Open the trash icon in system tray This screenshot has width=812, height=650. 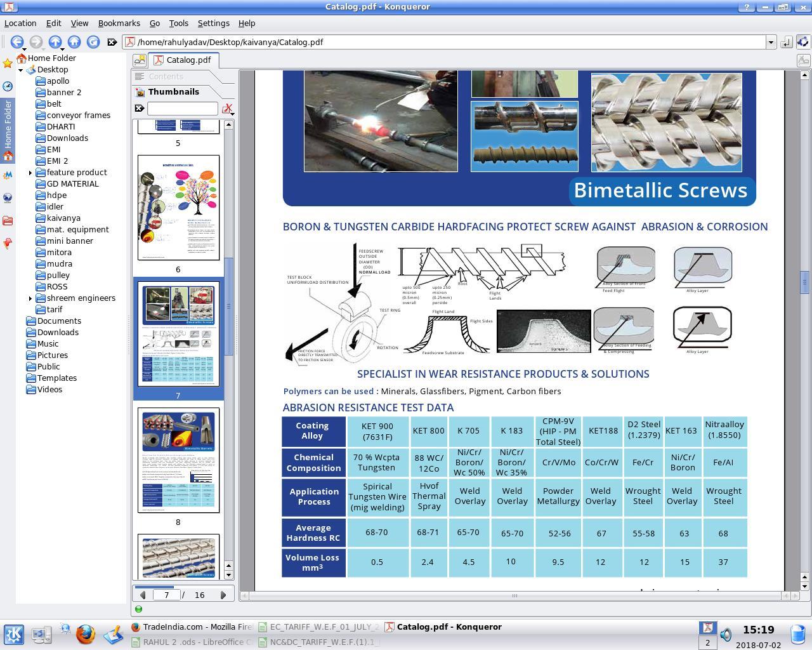798,633
